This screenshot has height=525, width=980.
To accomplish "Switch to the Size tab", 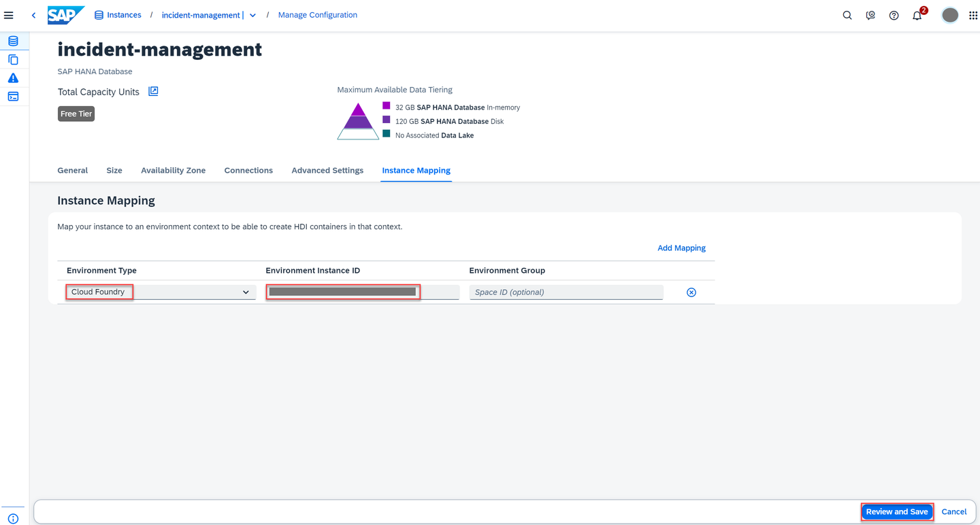I will (114, 170).
